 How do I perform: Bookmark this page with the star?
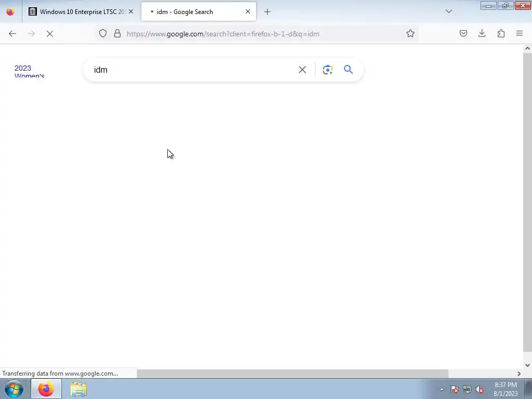[x=410, y=33]
